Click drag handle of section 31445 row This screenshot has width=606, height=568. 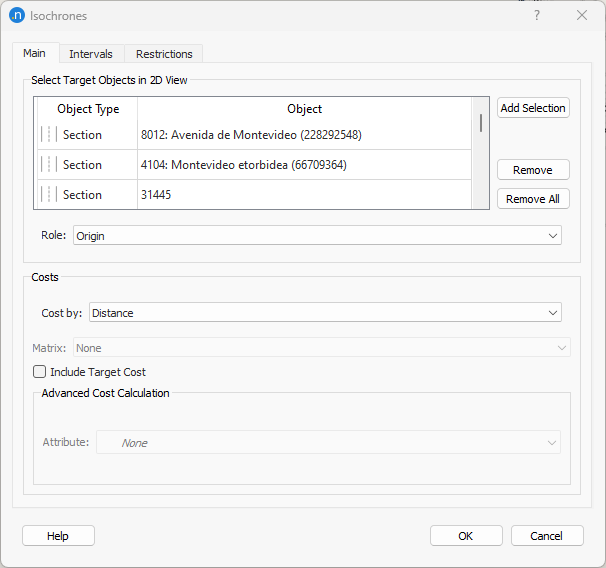(x=46, y=195)
